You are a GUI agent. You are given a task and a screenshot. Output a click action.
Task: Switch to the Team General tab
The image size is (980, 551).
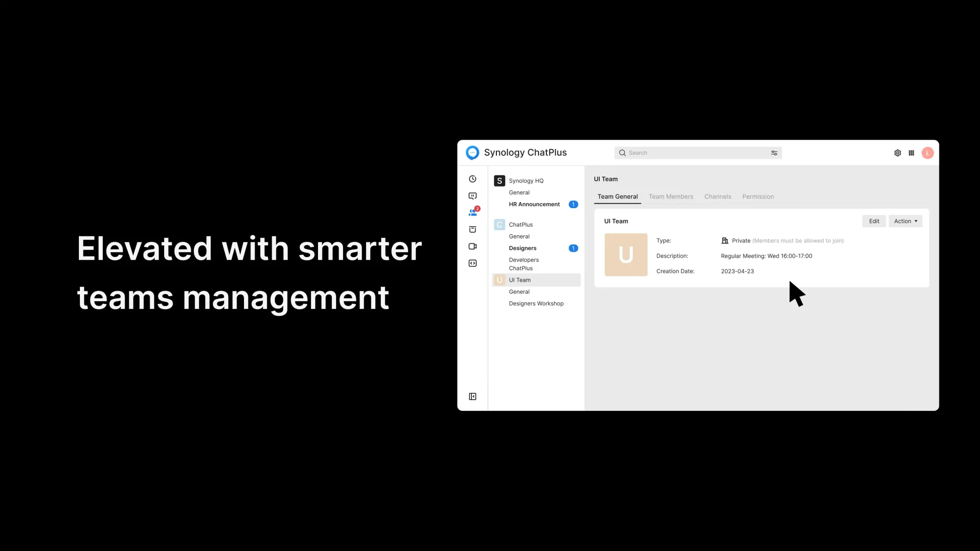click(617, 197)
